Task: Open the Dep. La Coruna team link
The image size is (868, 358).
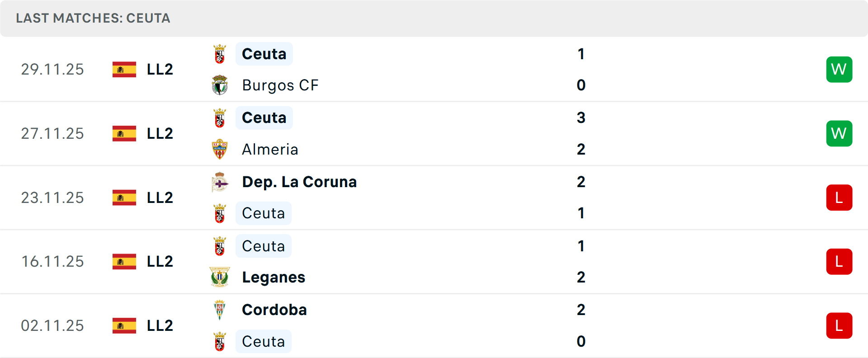Action: click(x=299, y=182)
